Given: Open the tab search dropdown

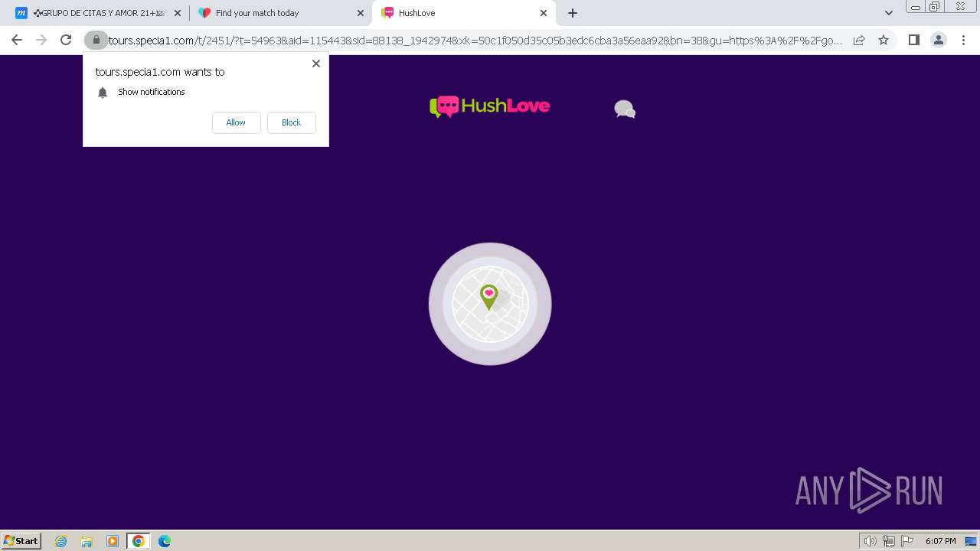Looking at the screenshot, I should click(x=888, y=13).
